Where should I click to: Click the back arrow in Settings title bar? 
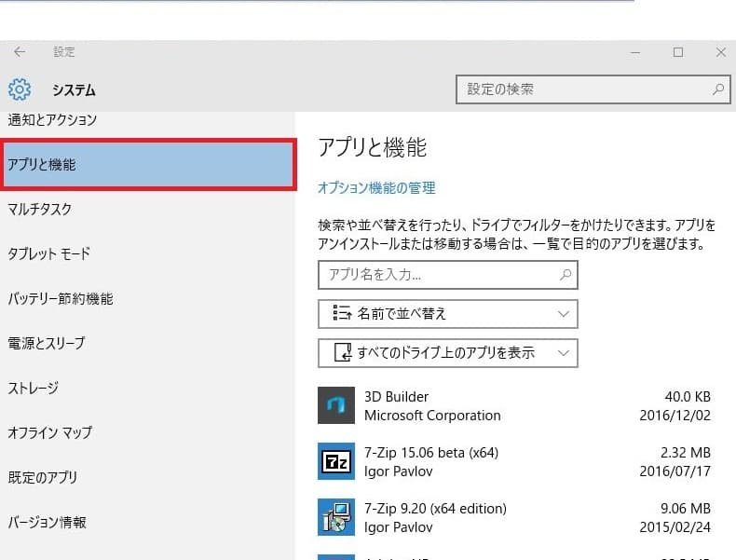click(20, 51)
